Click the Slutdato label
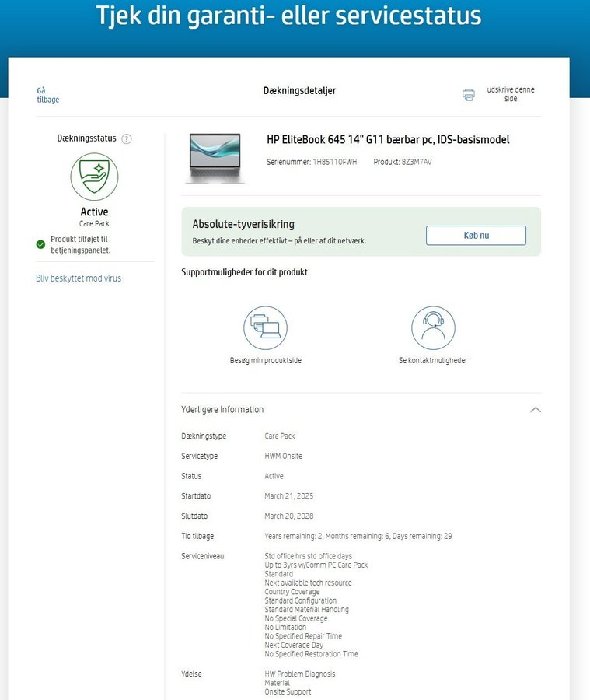The width and height of the screenshot is (590, 700). click(x=194, y=516)
